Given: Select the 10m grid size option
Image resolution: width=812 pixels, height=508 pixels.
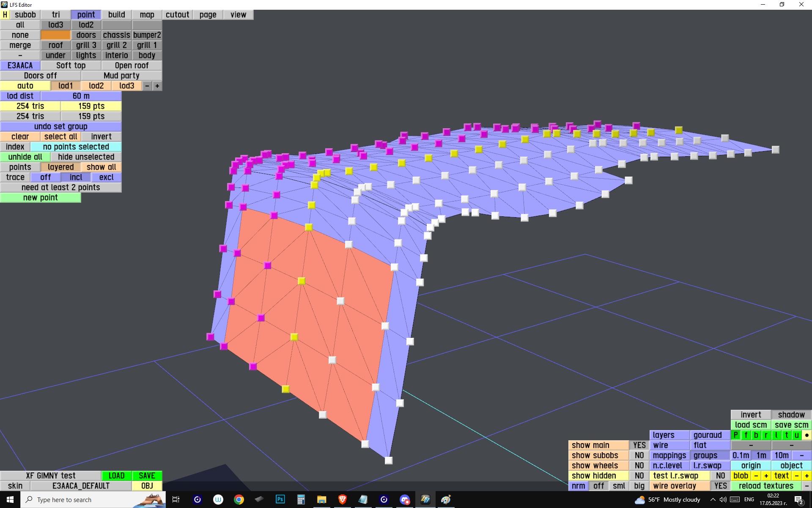Looking at the screenshot, I should (x=781, y=455).
